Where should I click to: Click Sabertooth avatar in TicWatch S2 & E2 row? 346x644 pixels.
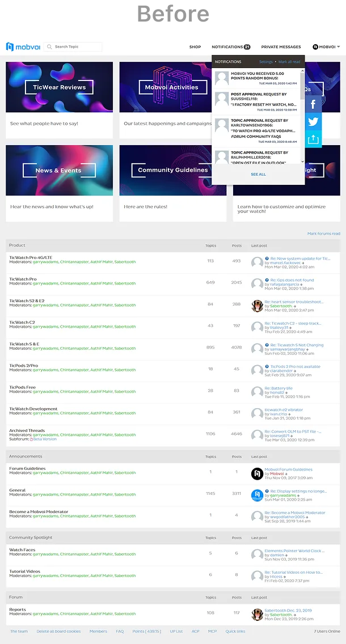(x=258, y=306)
